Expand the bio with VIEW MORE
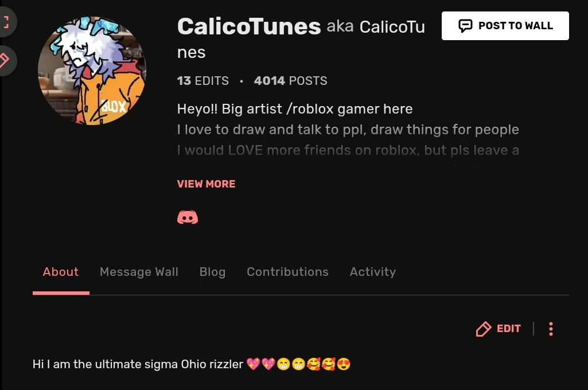 207,184
